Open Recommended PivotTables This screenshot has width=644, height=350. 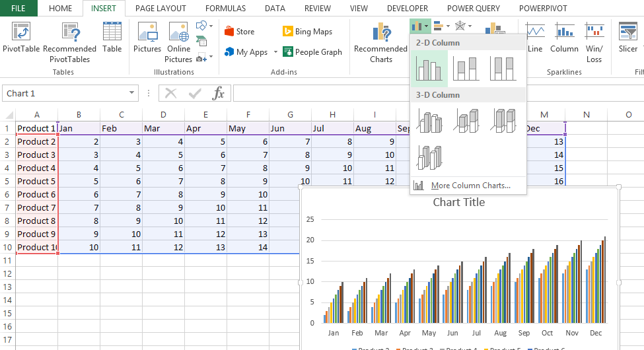[x=69, y=43]
